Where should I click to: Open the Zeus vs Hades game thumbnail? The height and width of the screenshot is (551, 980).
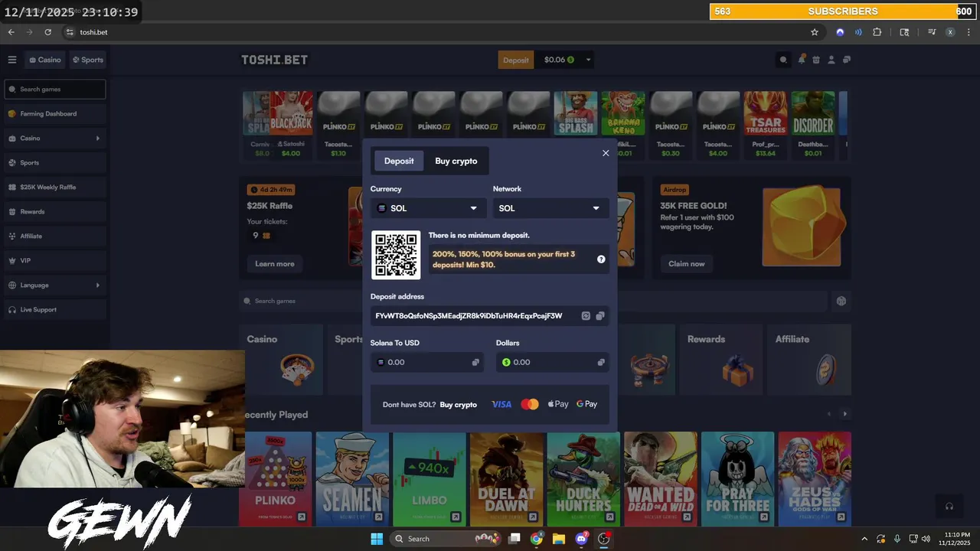[x=815, y=479]
